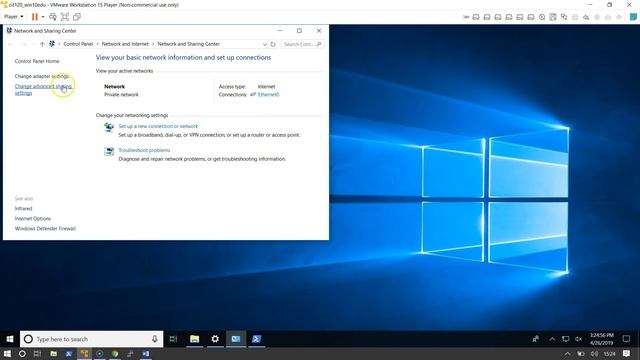
Task: Open Chrome on the host taskbar
Action: pyautogui.click(x=115, y=354)
